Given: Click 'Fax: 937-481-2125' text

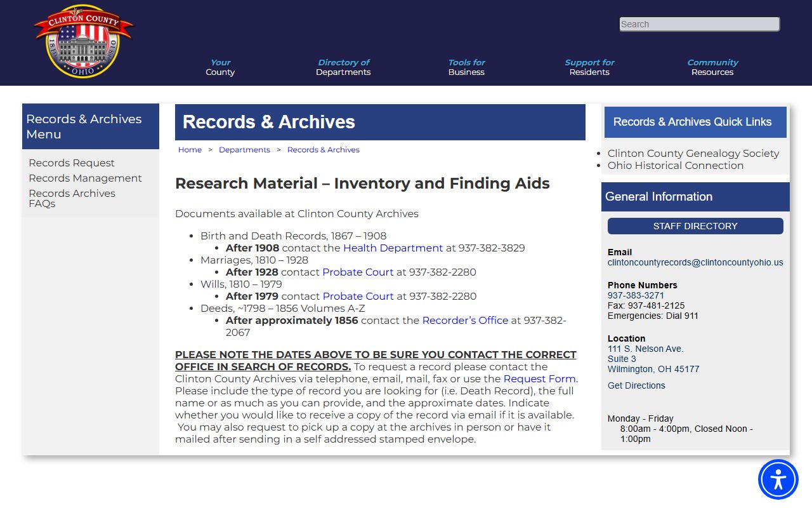Looking at the screenshot, I should pyautogui.click(x=646, y=305).
